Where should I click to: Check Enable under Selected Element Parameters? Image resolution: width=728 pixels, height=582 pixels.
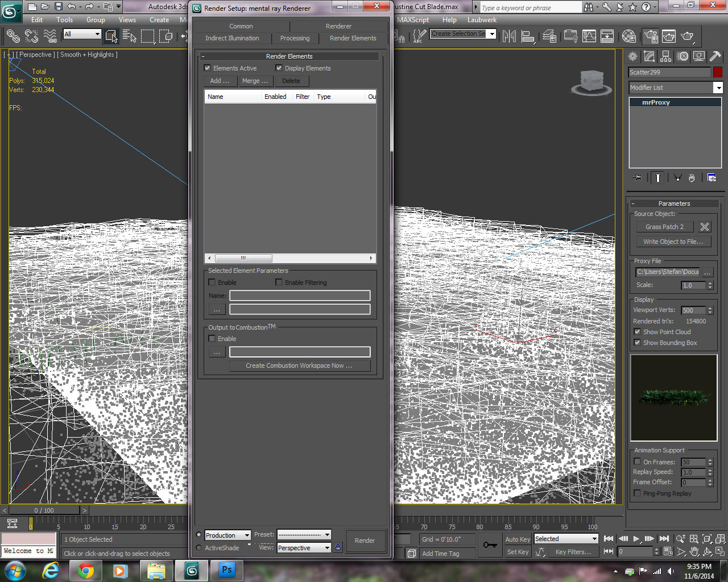point(212,282)
